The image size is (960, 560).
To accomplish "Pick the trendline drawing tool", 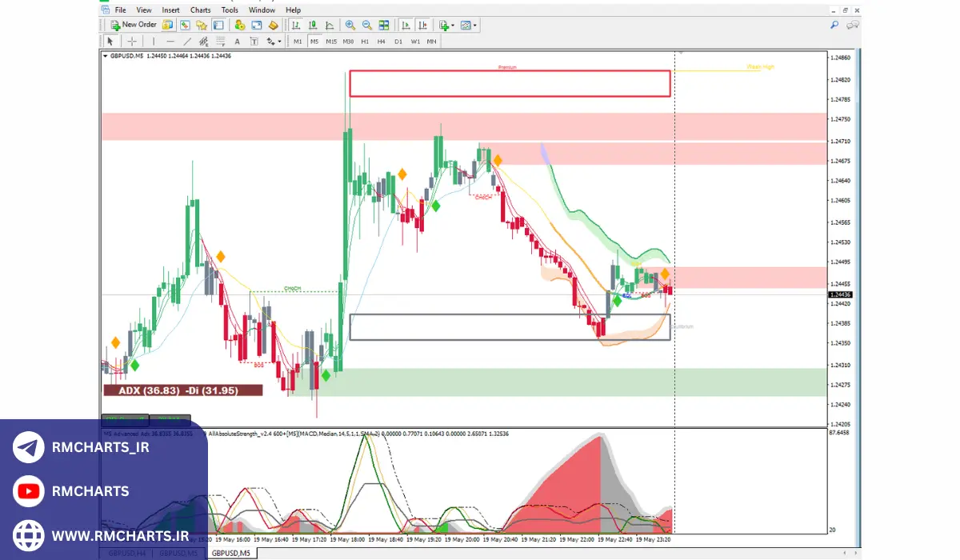I will pos(187,41).
